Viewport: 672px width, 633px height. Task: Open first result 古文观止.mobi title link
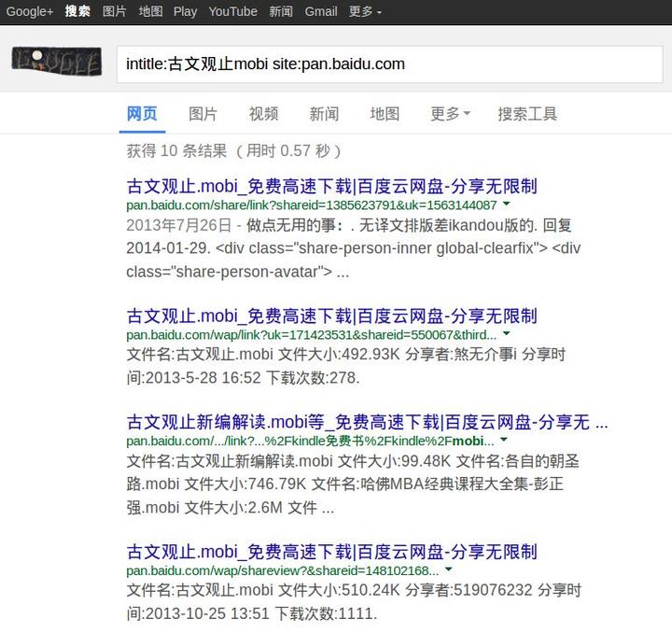[331, 187]
